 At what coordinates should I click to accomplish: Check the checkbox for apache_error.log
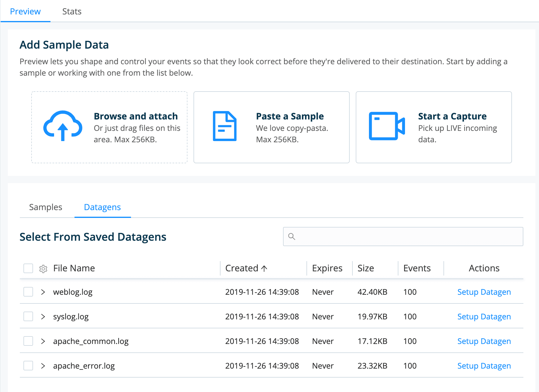tap(28, 366)
